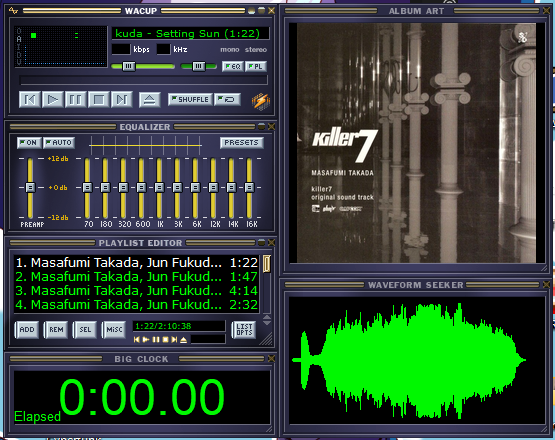Toggle the repeat button next to SHUFFLE
The width and height of the screenshot is (555, 440).
tap(227, 99)
